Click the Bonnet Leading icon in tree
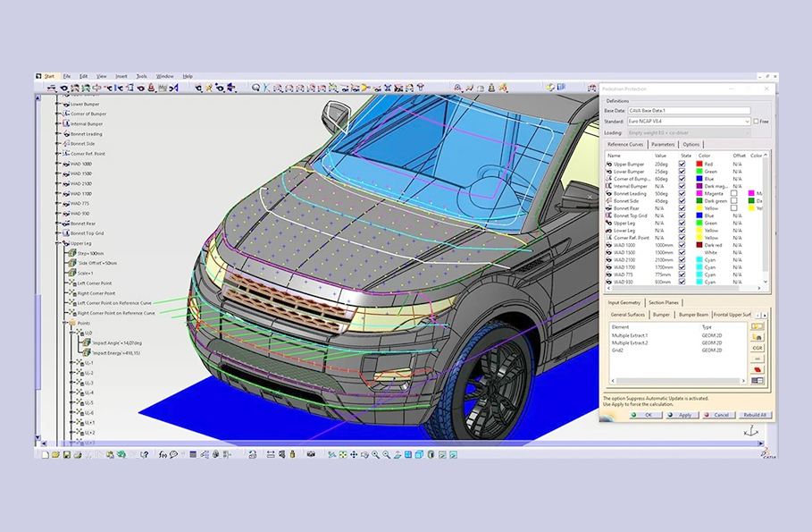 point(65,134)
